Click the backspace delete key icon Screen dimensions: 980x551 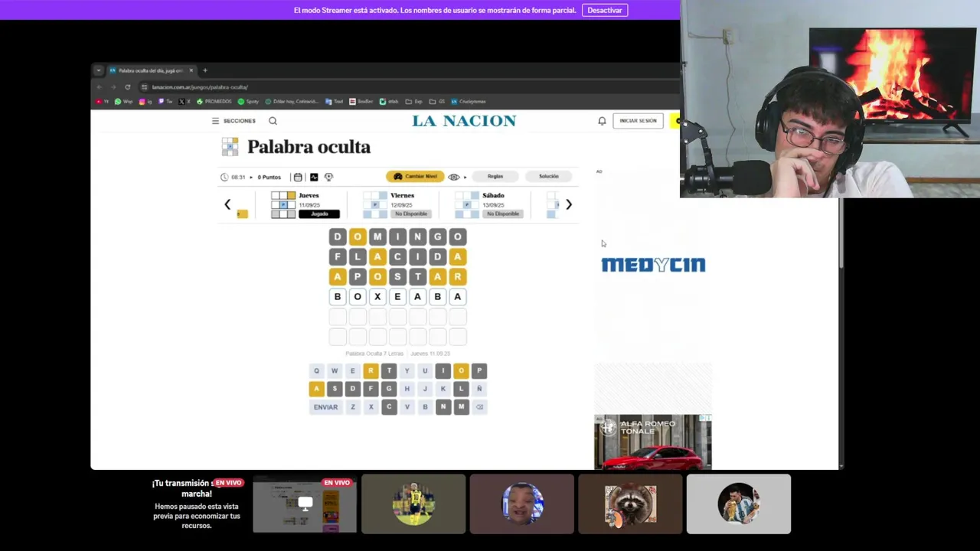coord(479,407)
